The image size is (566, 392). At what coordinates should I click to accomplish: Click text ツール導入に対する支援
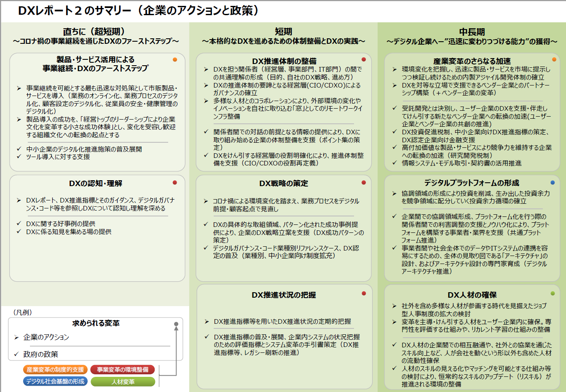click(x=58, y=157)
